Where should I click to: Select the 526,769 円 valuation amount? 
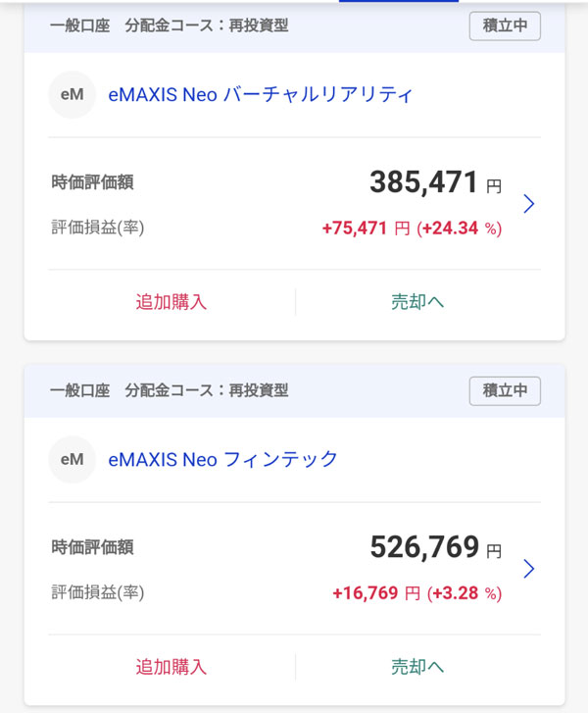point(434,547)
